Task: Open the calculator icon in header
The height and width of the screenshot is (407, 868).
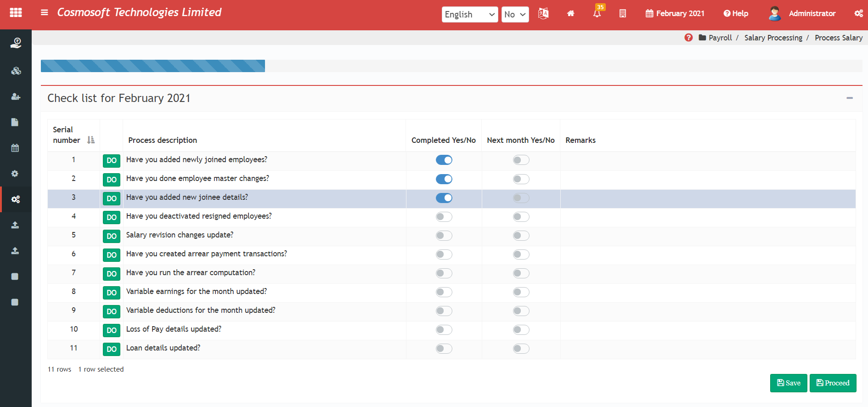Action: pos(623,14)
